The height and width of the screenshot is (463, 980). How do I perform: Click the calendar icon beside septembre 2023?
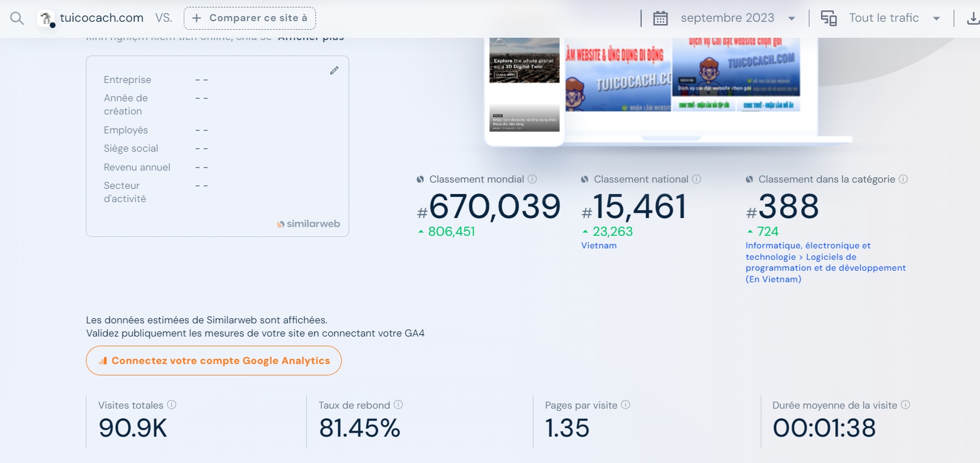coord(661,18)
